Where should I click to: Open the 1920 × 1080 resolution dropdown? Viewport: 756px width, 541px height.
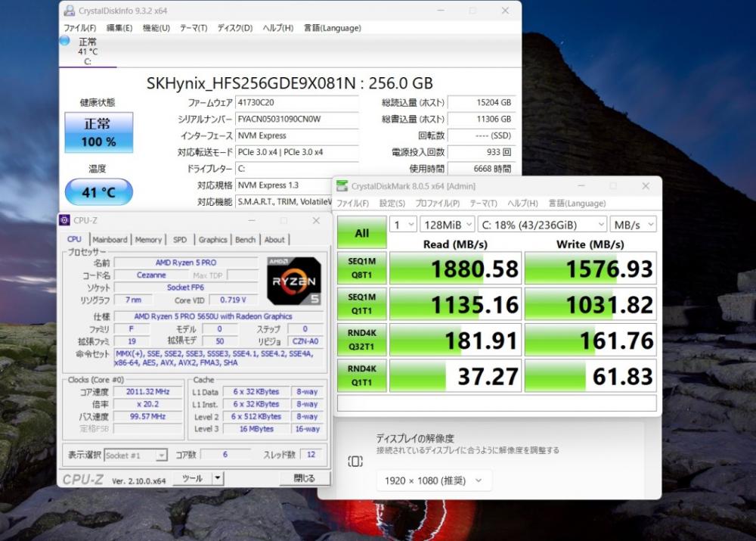[434, 480]
